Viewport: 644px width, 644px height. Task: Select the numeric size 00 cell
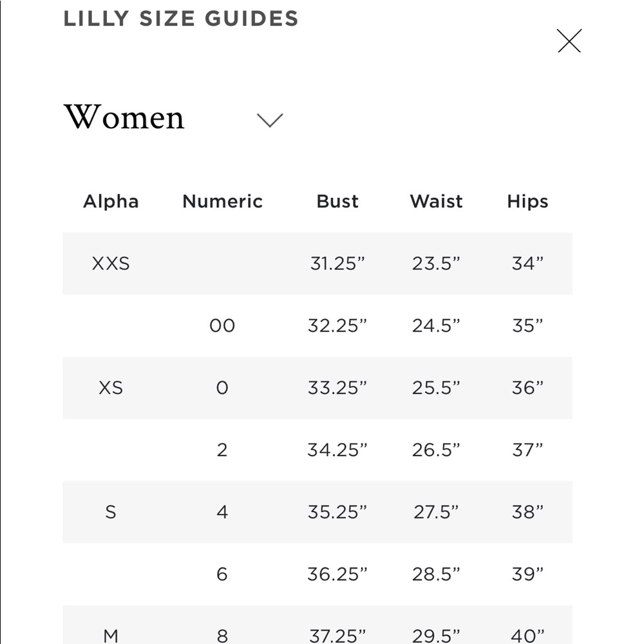click(x=222, y=326)
